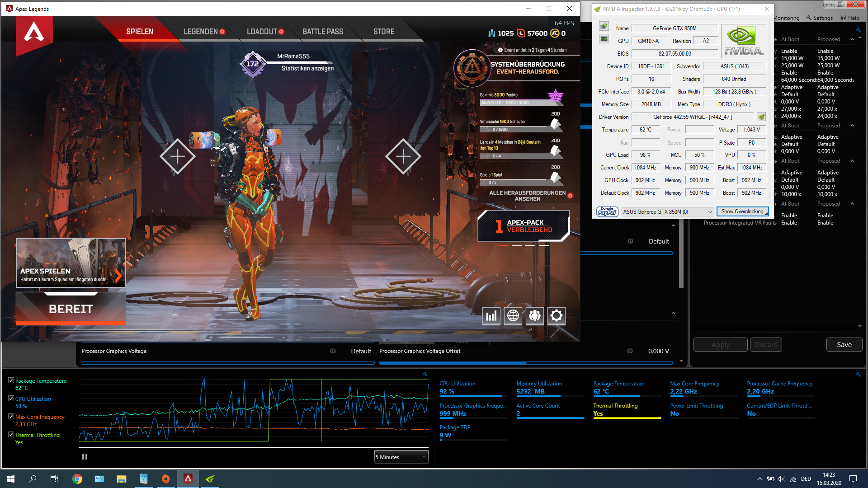Image resolution: width=868 pixels, height=488 pixels.
Task: Pause the monitoring graph playback
Action: (x=84, y=456)
